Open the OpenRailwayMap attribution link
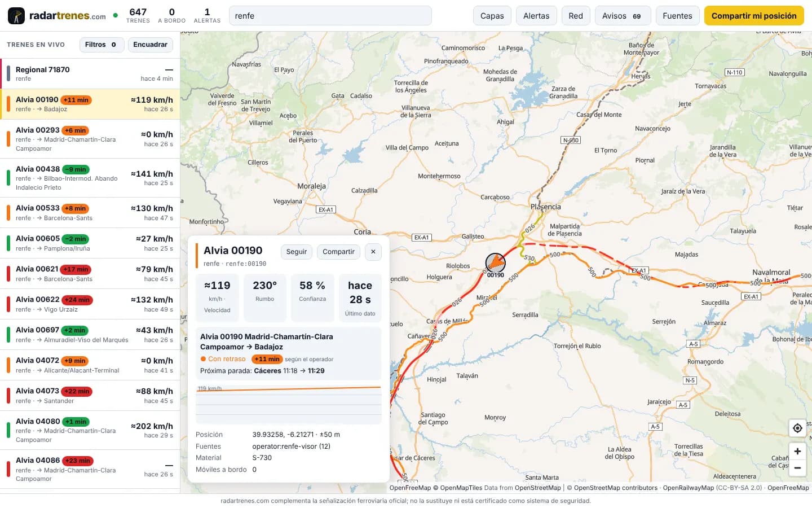The height and width of the screenshot is (508, 812). tap(689, 488)
